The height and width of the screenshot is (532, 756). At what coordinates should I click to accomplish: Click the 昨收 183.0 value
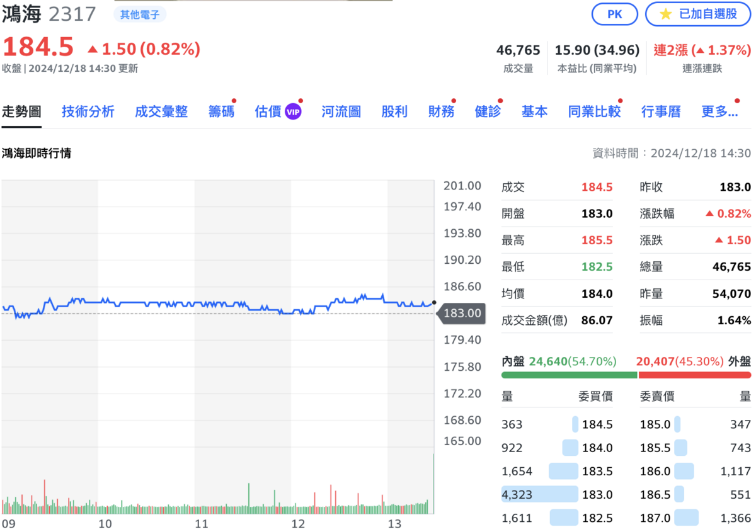(736, 187)
